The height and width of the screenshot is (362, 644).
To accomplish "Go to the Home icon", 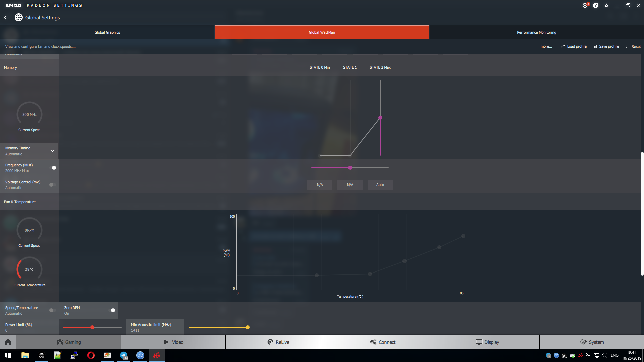I will pyautogui.click(x=8, y=342).
